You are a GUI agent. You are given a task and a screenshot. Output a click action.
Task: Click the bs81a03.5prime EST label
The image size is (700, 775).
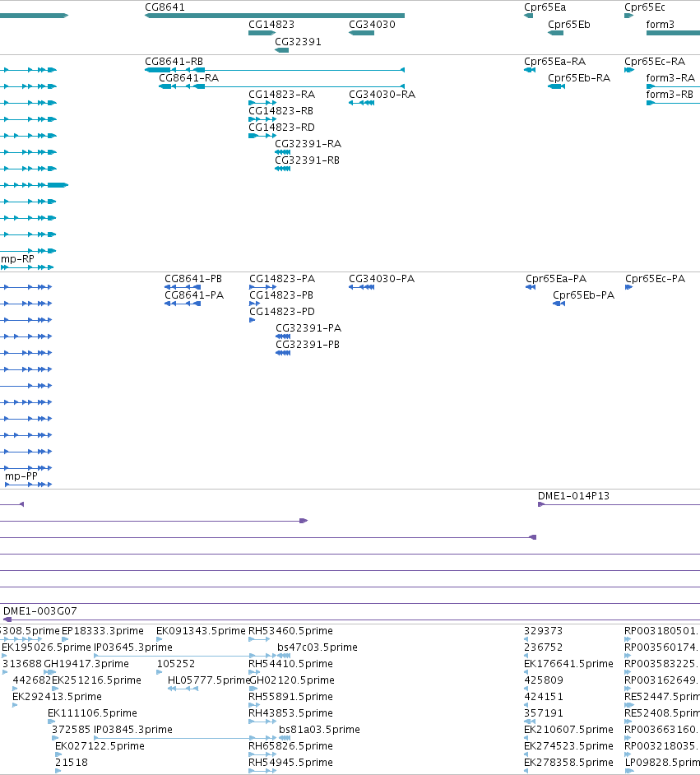tap(319, 730)
